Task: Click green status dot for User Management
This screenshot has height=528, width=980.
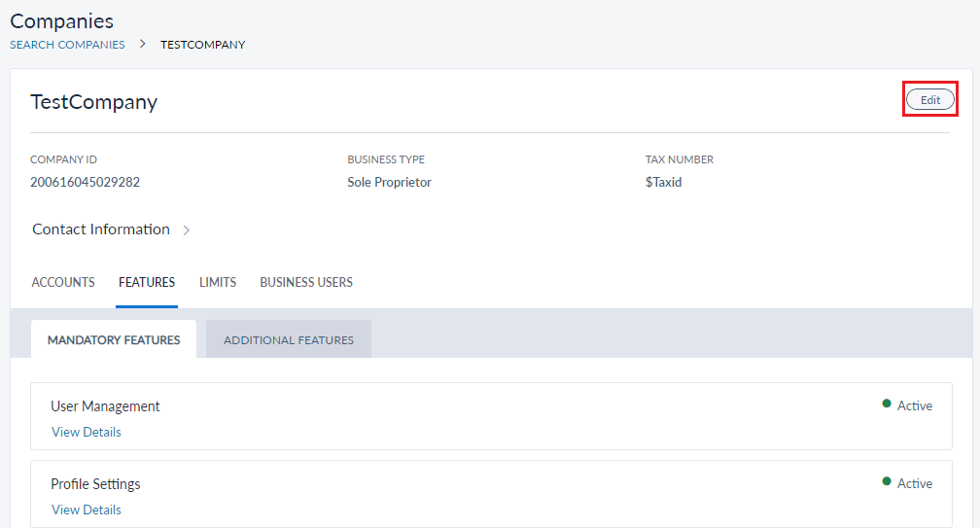Action: coord(887,404)
